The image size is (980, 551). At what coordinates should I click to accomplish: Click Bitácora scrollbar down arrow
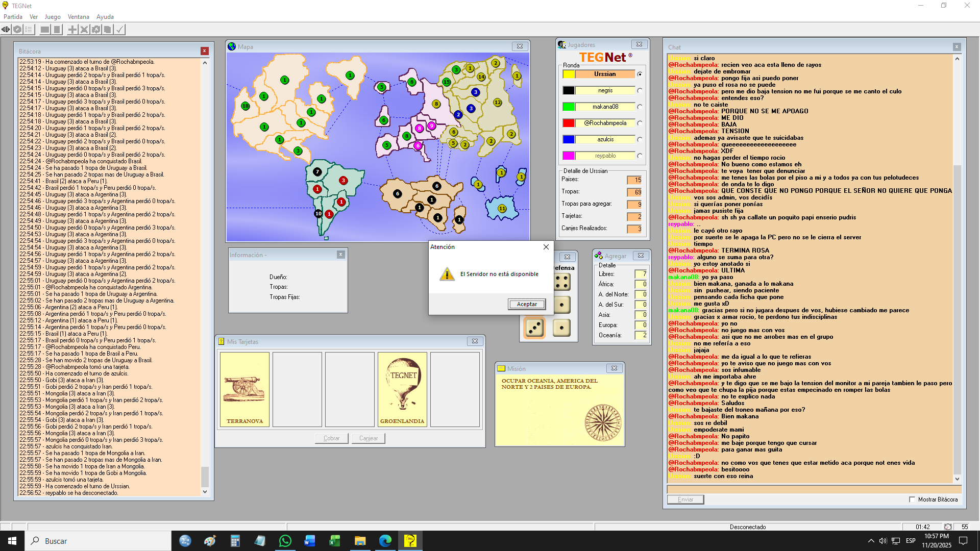(x=205, y=492)
